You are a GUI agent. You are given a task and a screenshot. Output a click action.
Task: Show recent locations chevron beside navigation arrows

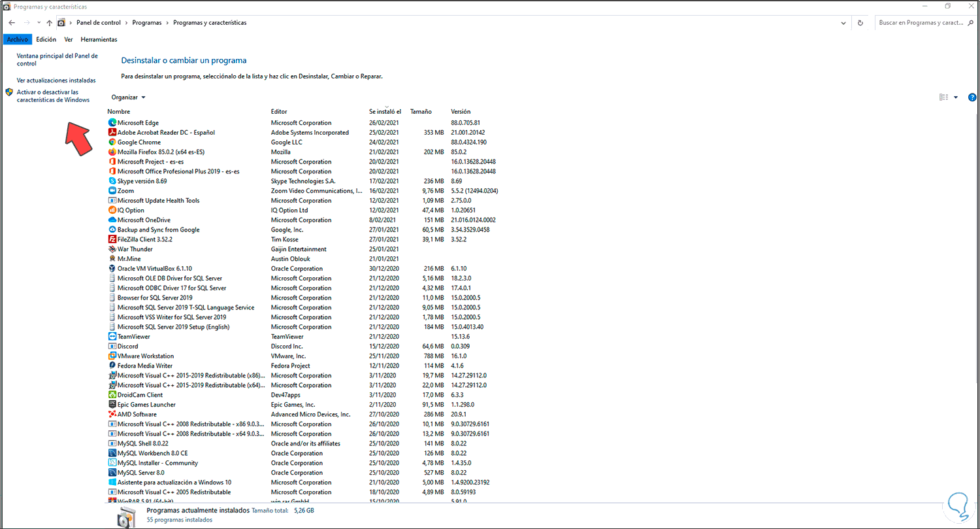tap(39, 23)
